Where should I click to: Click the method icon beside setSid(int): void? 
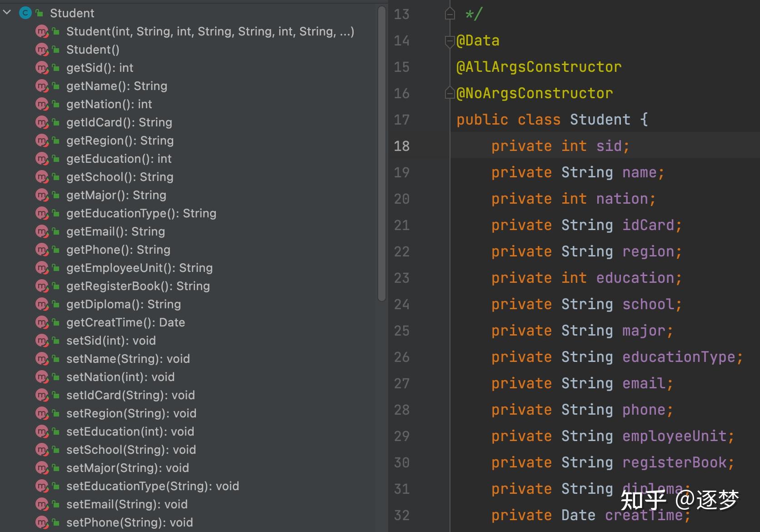pyautogui.click(x=42, y=341)
